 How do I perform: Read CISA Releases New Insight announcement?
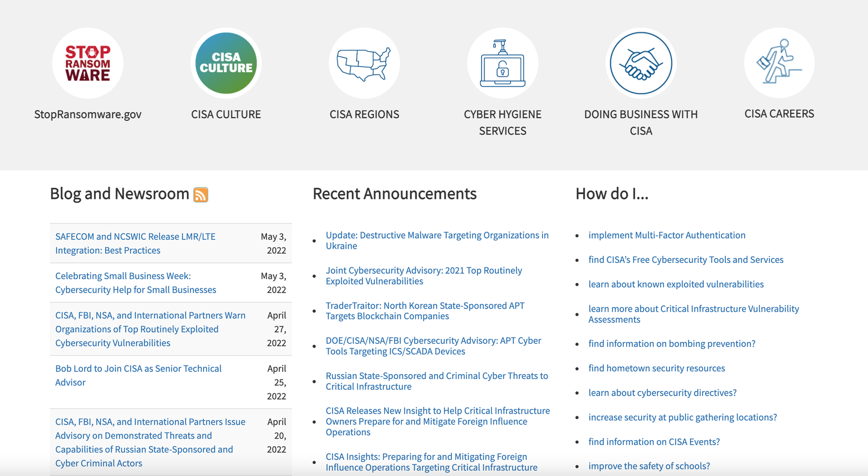[438, 421]
